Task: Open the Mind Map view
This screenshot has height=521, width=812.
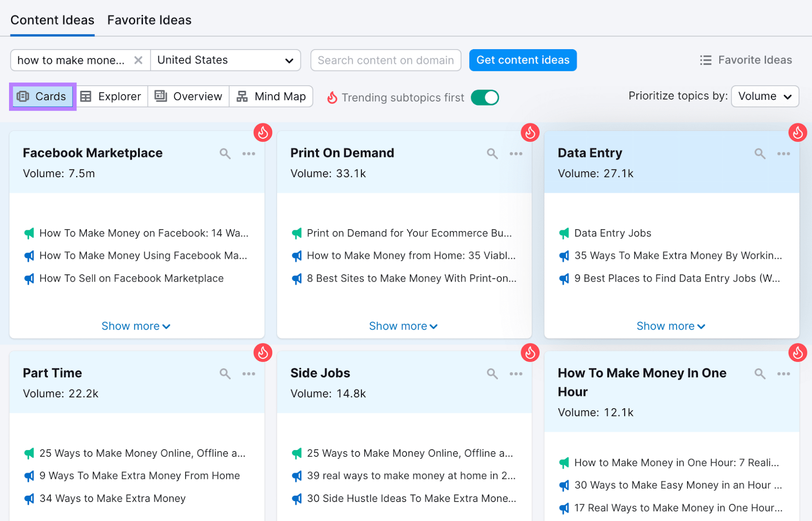Action: 272,96
